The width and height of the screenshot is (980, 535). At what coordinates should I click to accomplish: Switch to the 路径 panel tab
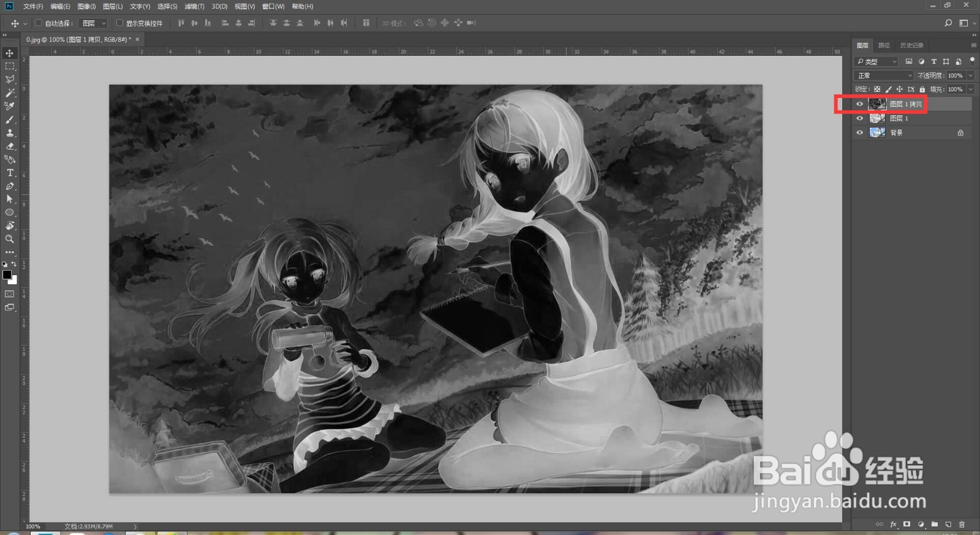tap(884, 45)
